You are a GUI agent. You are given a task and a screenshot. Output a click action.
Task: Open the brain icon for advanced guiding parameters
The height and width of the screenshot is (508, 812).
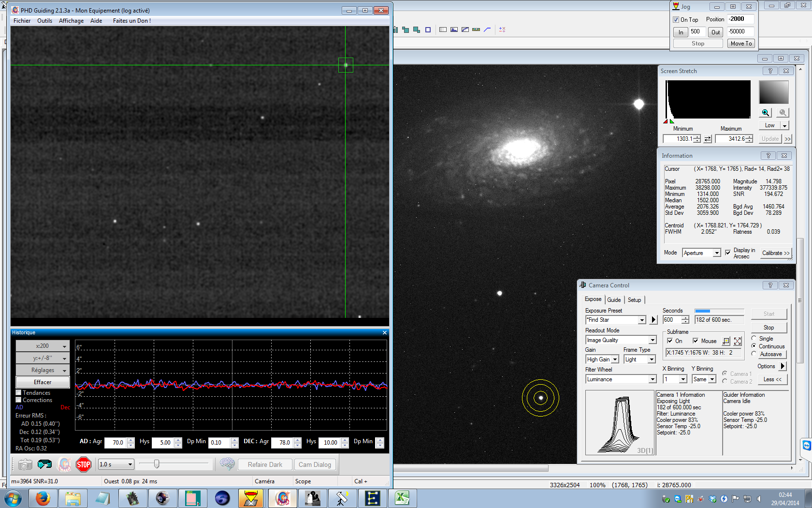(x=227, y=464)
